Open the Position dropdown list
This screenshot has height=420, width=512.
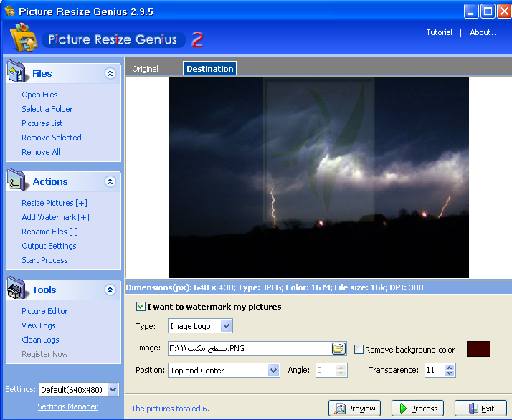pyautogui.click(x=273, y=371)
